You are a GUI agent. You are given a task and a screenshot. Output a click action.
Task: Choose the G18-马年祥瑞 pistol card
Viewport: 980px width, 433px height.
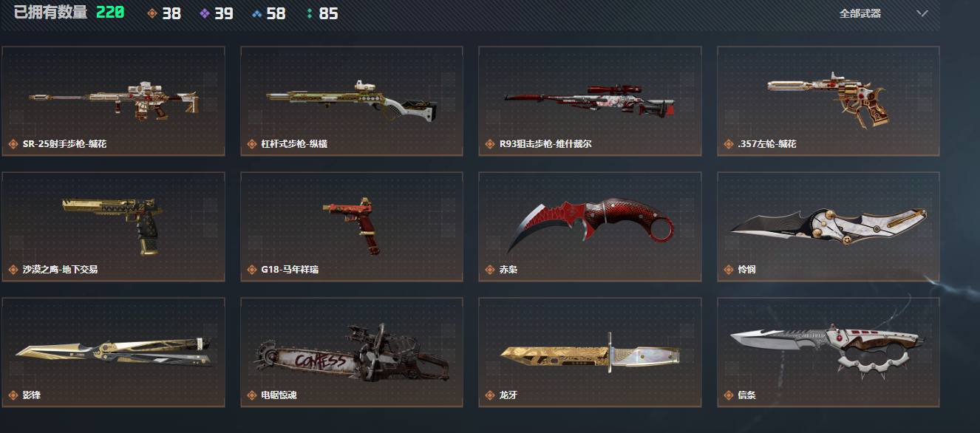[x=352, y=227]
